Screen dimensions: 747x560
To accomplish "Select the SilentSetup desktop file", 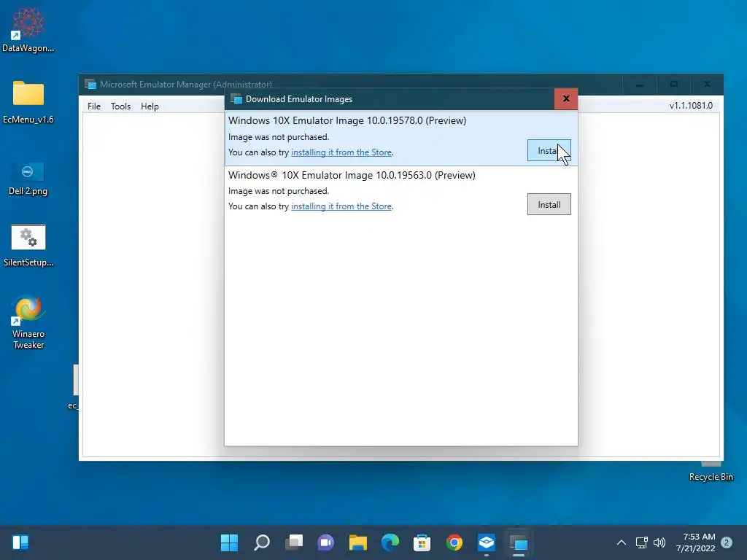I will pyautogui.click(x=28, y=245).
